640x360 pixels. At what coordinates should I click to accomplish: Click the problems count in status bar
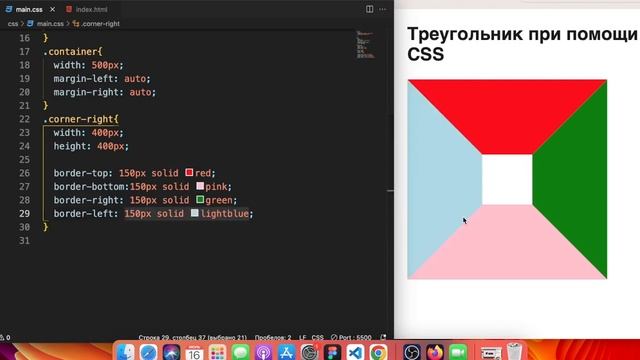[x=5, y=338]
